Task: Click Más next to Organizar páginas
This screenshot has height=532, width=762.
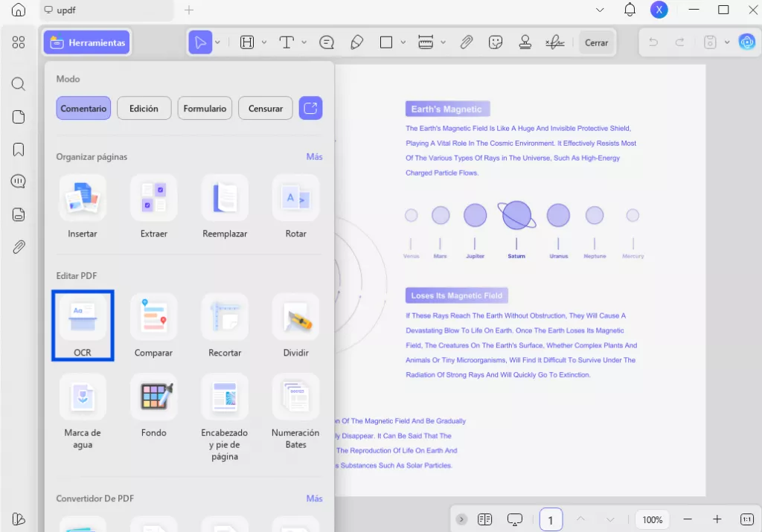Action: coord(314,156)
